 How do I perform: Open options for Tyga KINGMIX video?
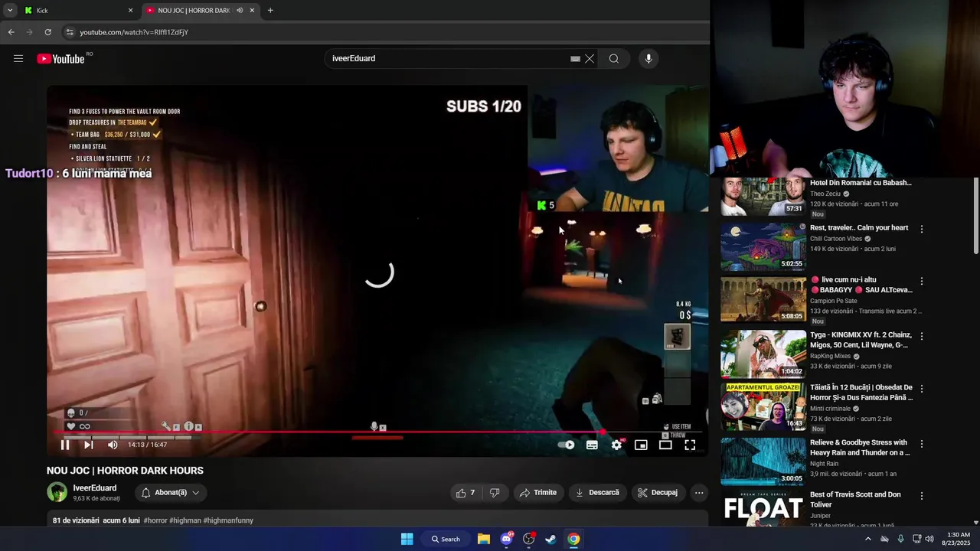tap(922, 336)
